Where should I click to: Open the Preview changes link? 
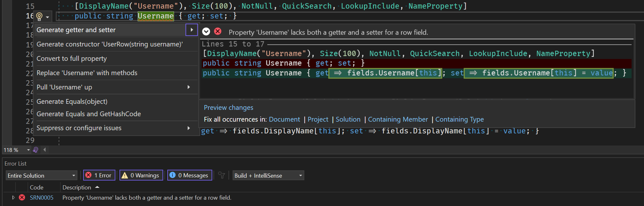228,108
